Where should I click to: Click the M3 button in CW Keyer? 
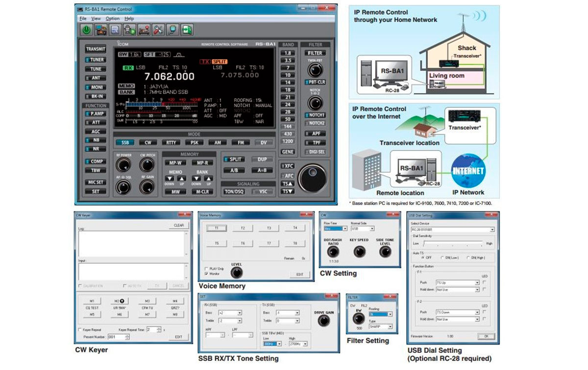pos(147,301)
